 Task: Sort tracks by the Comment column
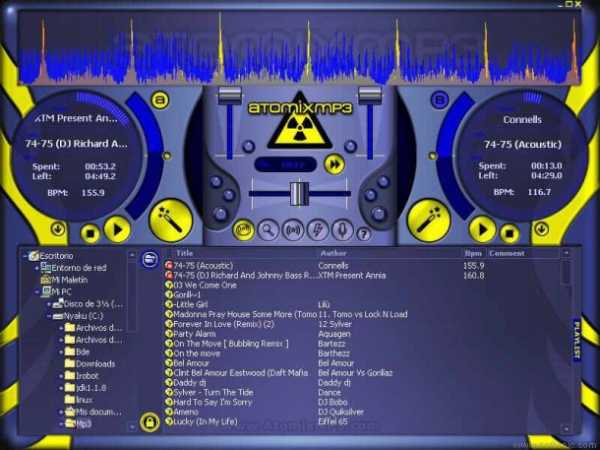507,253
